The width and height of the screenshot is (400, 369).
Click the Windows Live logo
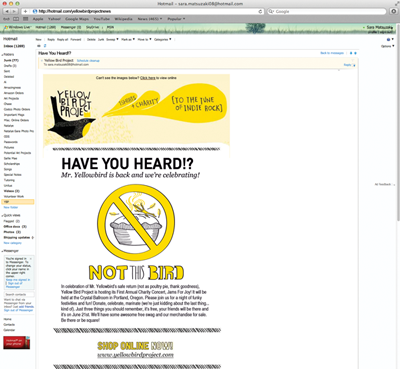tap(17, 27)
